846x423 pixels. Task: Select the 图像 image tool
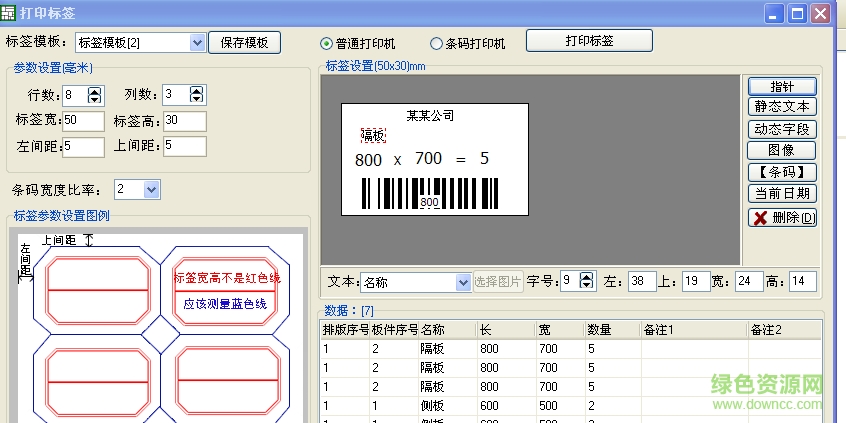(x=782, y=150)
